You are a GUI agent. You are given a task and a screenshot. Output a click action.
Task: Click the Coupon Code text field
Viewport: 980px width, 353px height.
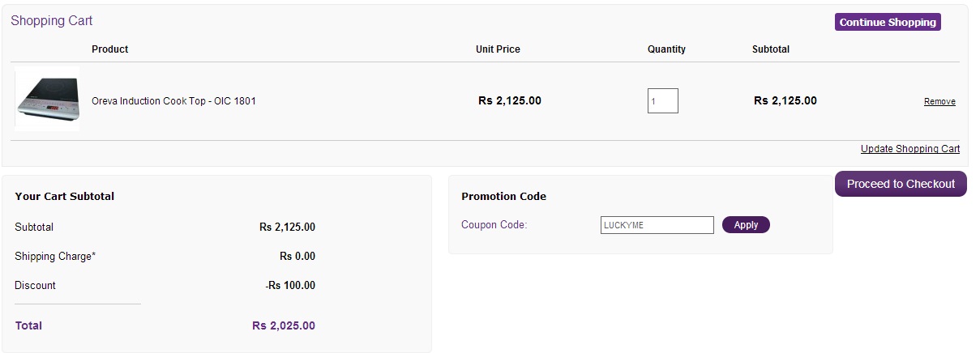(x=657, y=225)
